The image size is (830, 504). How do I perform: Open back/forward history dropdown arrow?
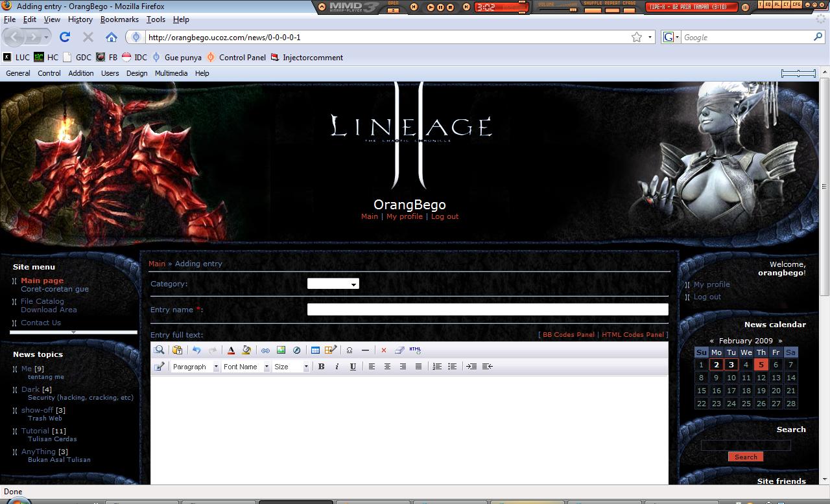pyautogui.click(x=46, y=37)
